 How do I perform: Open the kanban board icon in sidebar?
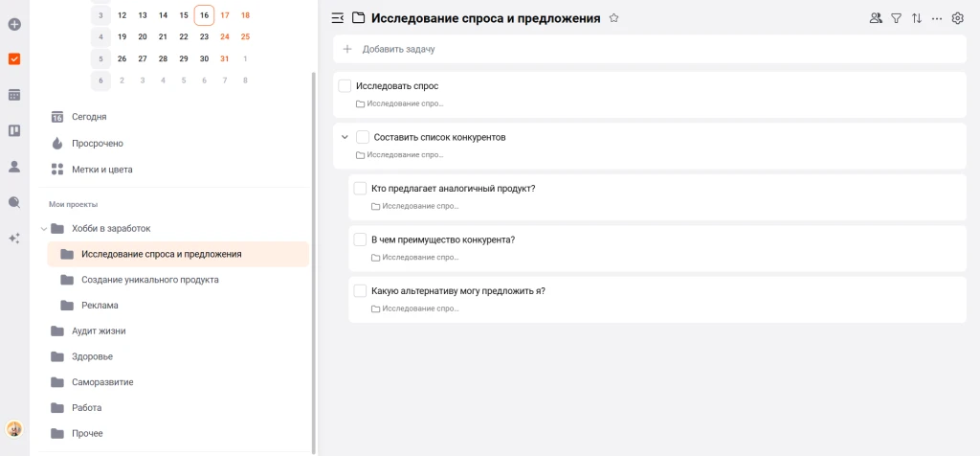pyautogui.click(x=14, y=130)
